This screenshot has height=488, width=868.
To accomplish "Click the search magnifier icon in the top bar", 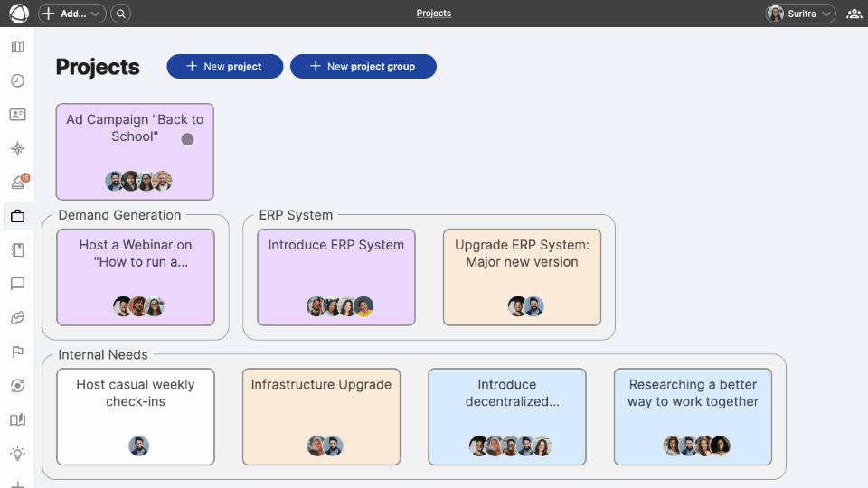I will (x=121, y=14).
